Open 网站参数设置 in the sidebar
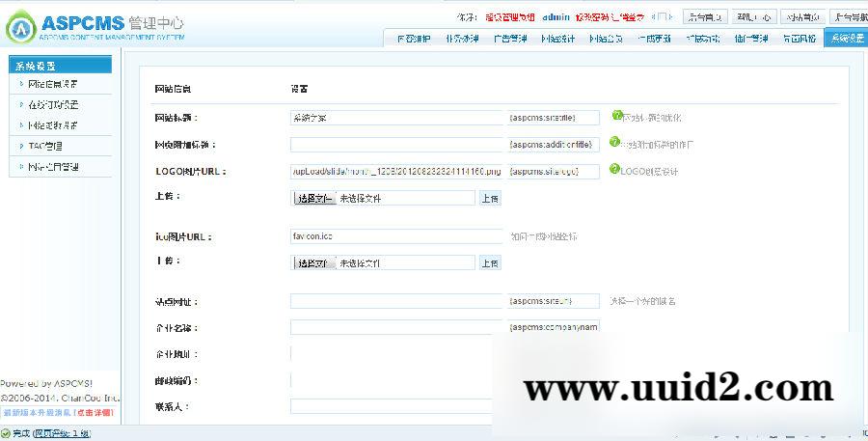Image resolution: width=868 pixels, height=441 pixels. click(53, 125)
